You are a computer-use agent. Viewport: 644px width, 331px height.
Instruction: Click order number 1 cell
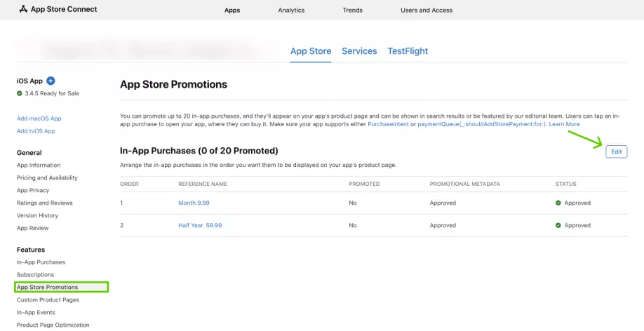click(121, 203)
